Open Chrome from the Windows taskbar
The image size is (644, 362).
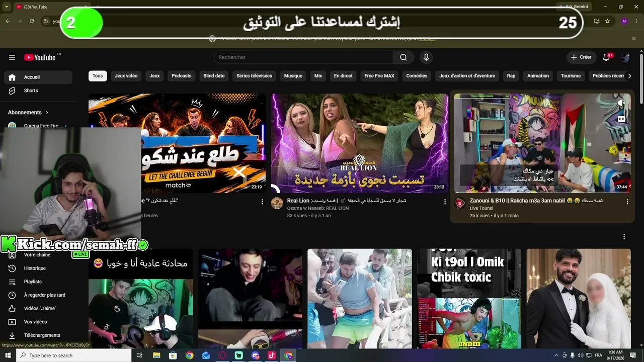pos(189,355)
